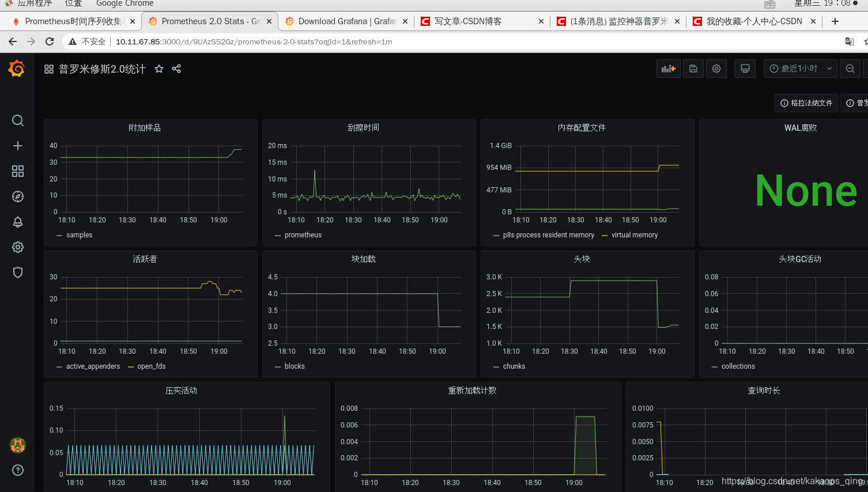Open the WAL腐败 panel title menu
The height and width of the screenshot is (492, 868).
click(801, 128)
